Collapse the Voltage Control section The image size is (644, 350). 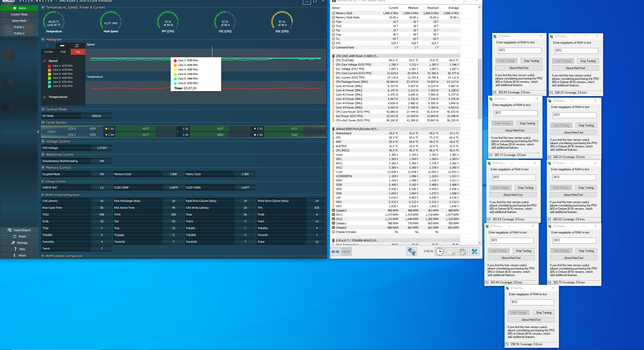click(43, 141)
